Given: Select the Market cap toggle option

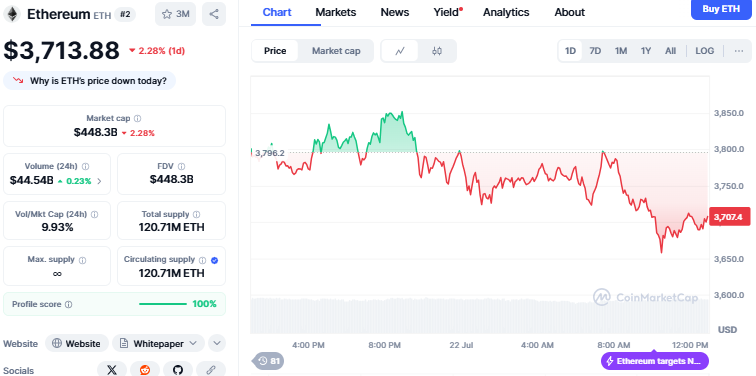Looking at the screenshot, I should pyautogui.click(x=336, y=51).
